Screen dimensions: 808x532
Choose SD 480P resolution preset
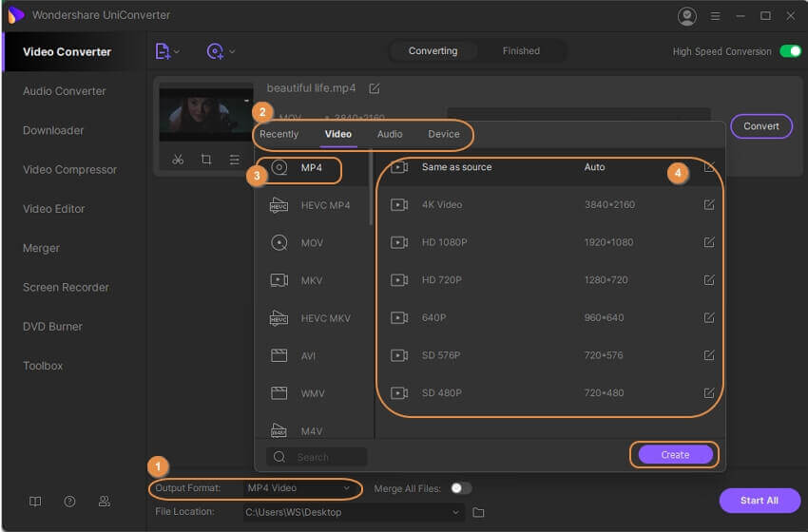click(549, 393)
